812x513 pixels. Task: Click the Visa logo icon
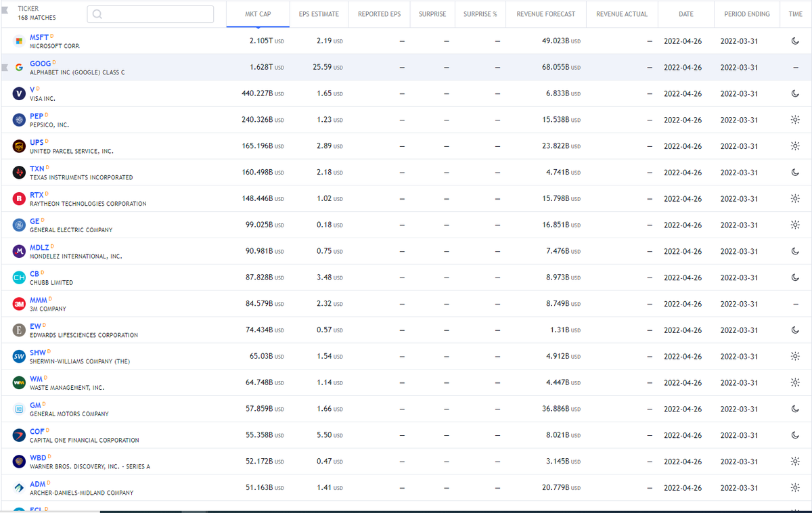(x=20, y=94)
